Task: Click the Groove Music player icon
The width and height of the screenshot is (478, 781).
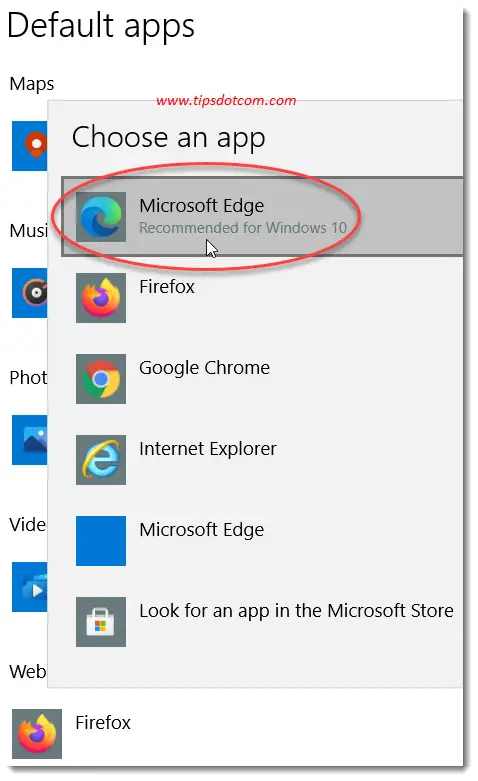Action: point(30,293)
